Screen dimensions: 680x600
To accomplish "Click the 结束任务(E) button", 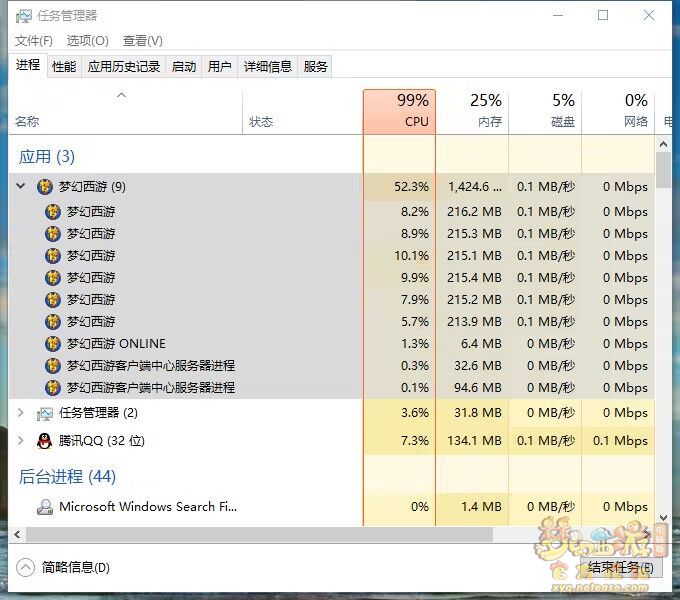I will coord(621,567).
